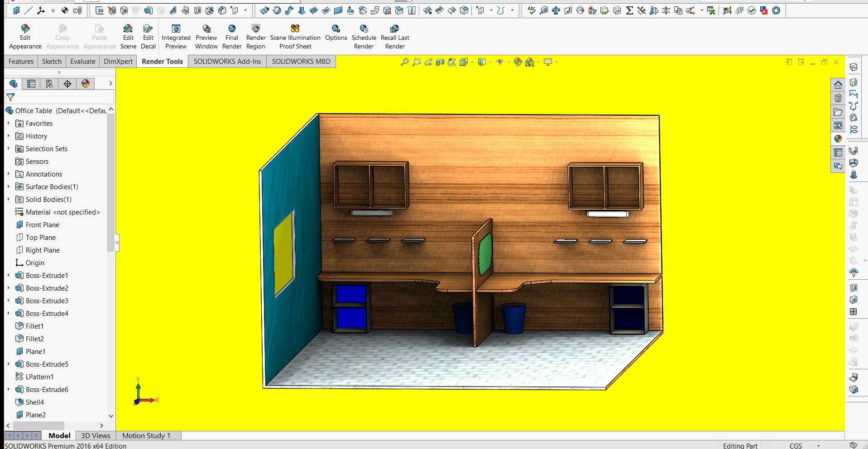Open Motion Study 1 tab
Image resolution: width=868 pixels, height=449 pixels.
click(146, 435)
